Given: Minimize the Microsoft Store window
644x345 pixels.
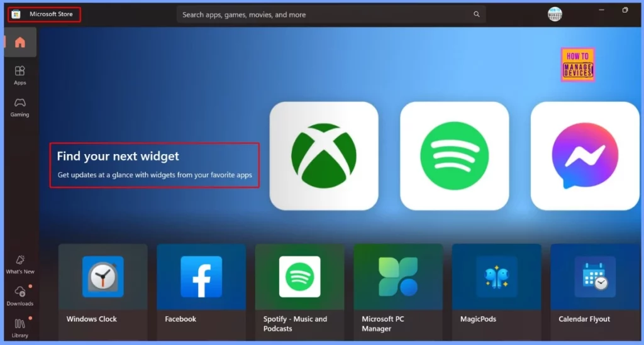Looking at the screenshot, I should (x=601, y=10).
